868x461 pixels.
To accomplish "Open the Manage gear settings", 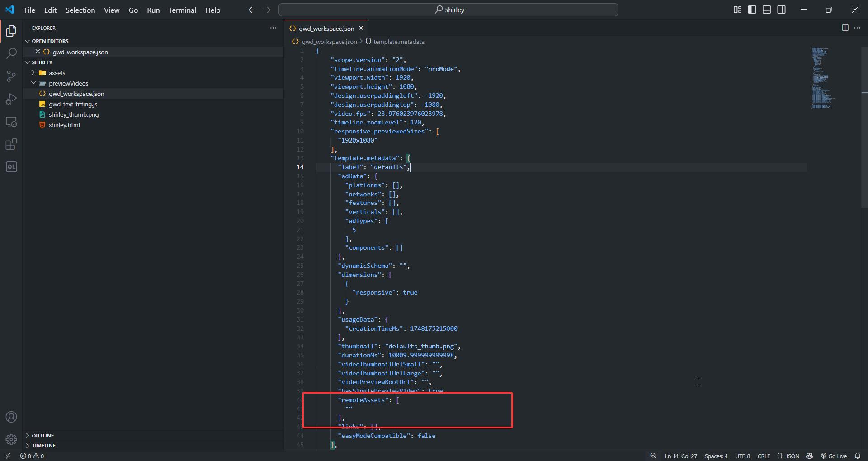I will point(11,439).
